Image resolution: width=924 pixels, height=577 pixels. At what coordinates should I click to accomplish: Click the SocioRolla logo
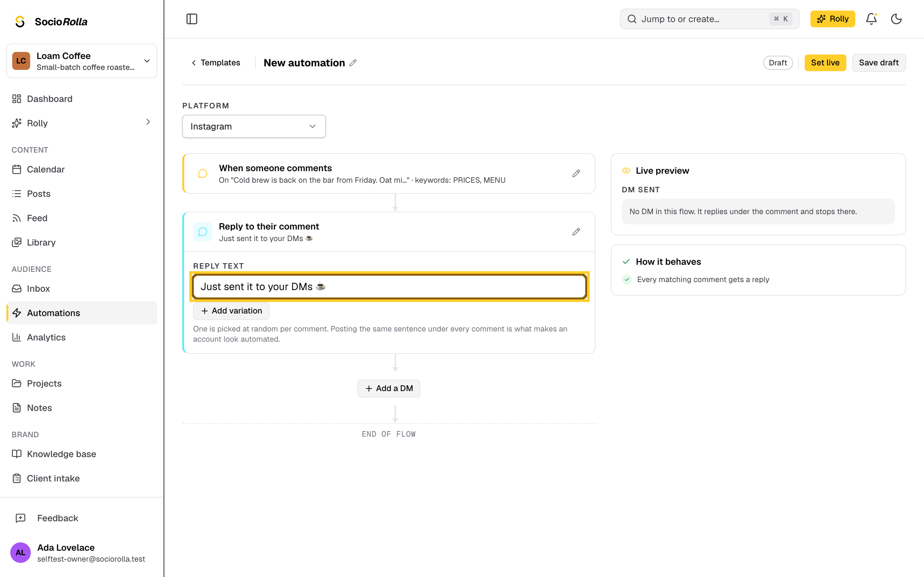click(51, 22)
